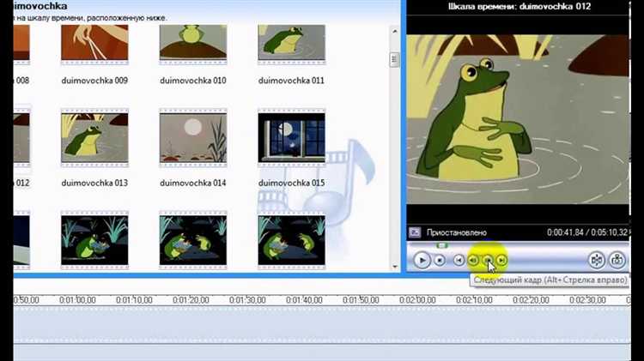
Task: Jump forward to the clip end
Action: pyautogui.click(x=501, y=260)
